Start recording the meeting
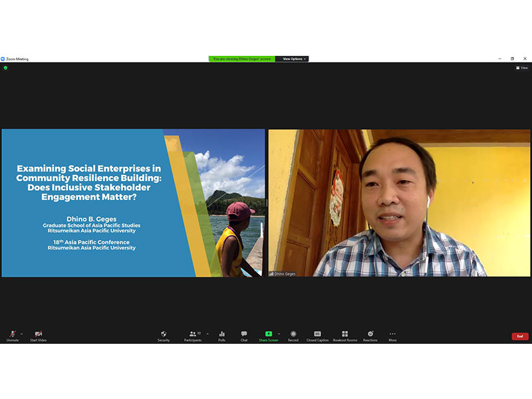The width and height of the screenshot is (532, 399). pyautogui.click(x=293, y=335)
